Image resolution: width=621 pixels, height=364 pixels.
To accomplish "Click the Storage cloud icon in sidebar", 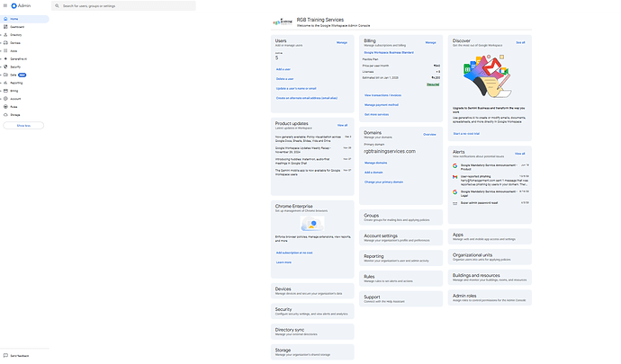I will point(5,115).
